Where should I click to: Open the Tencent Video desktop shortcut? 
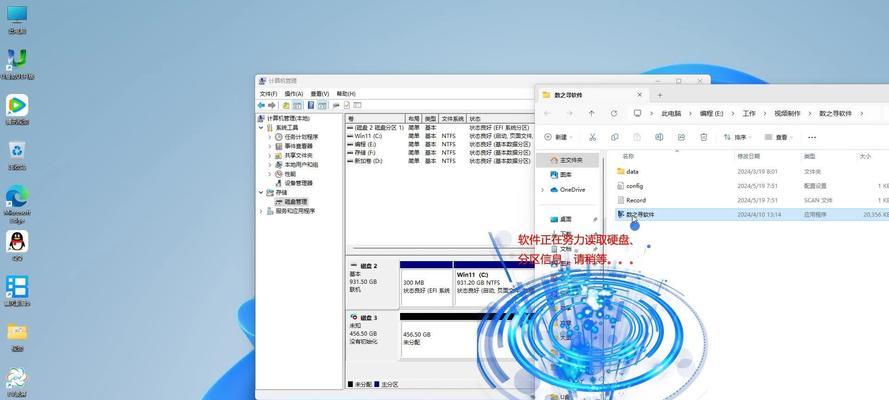tap(17, 110)
